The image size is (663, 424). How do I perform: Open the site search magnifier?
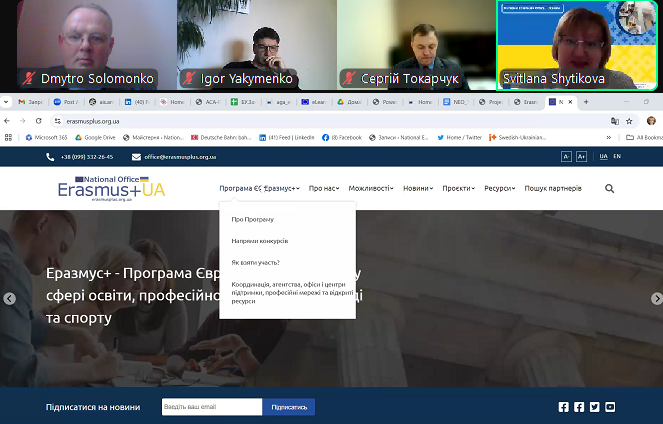click(x=609, y=189)
